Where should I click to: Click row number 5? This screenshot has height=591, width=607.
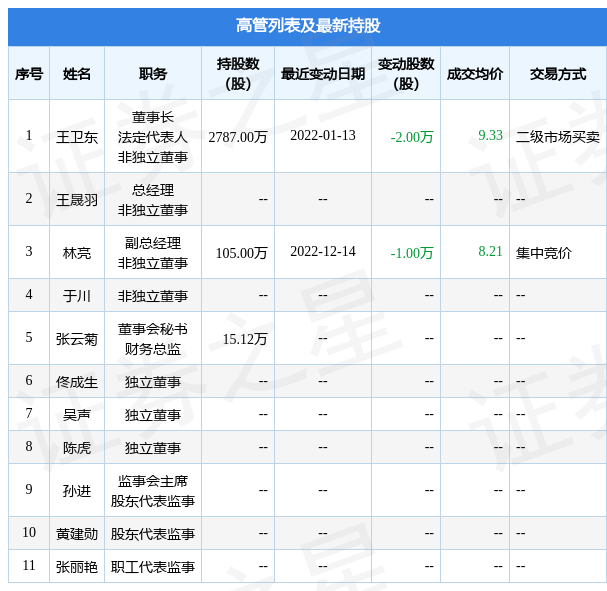[29, 337]
